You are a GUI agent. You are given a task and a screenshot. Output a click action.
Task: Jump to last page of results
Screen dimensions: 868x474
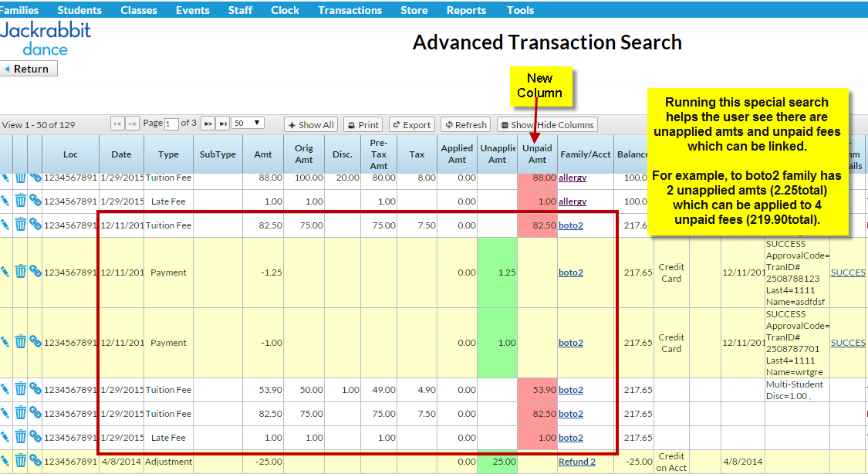[x=222, y=124]
